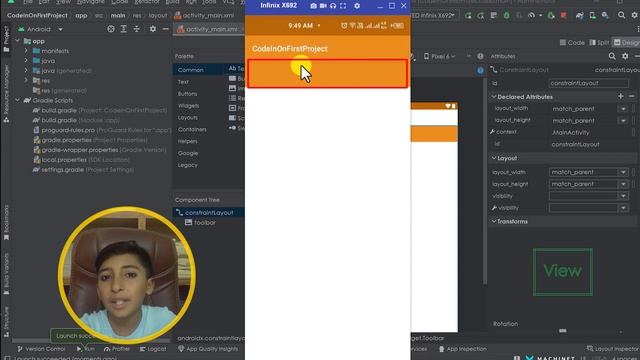Viewport: 640px width, 360px height.
Task: Select the Containers palette category
Action: (192, 129)
